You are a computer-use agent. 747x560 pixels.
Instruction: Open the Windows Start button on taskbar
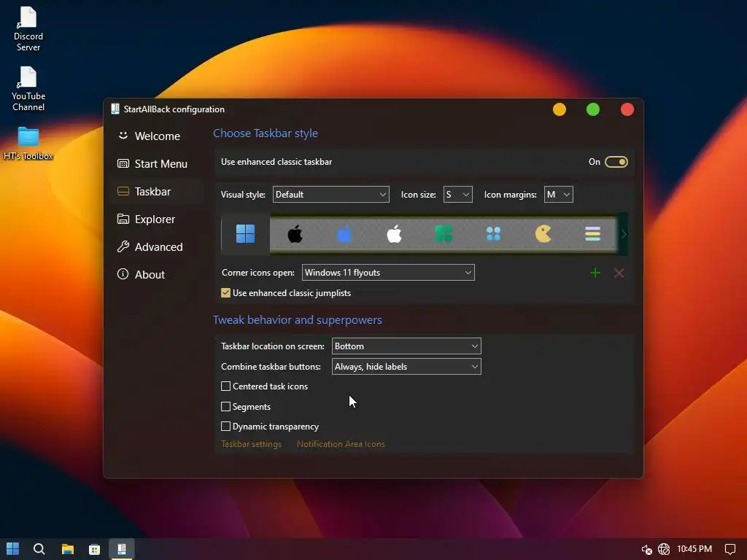13,549
